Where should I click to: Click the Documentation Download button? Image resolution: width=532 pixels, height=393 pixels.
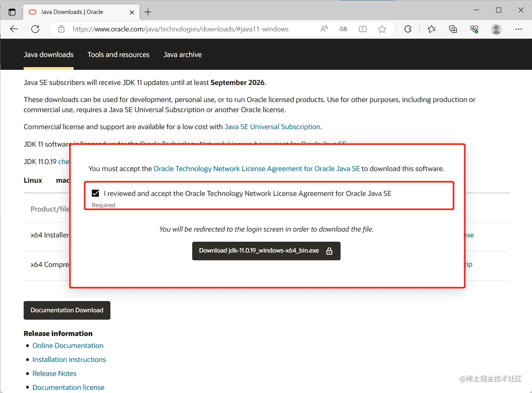pos(67,310)
